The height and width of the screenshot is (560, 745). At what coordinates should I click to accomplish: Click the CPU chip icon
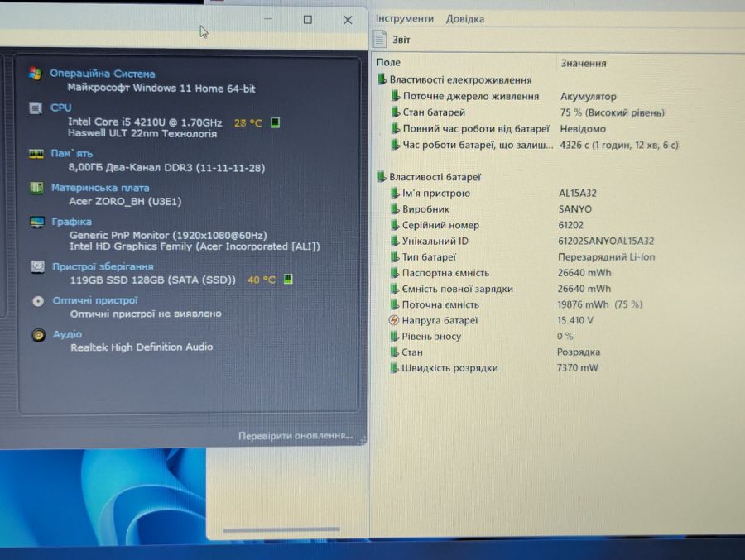pos(36,108)
